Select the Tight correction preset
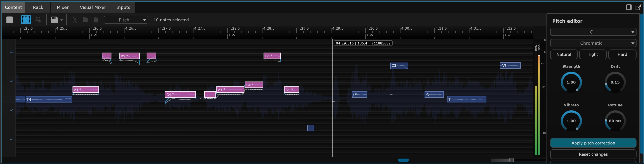The height and width of the screenshot is (164, 644). click(x=593, y=54)
